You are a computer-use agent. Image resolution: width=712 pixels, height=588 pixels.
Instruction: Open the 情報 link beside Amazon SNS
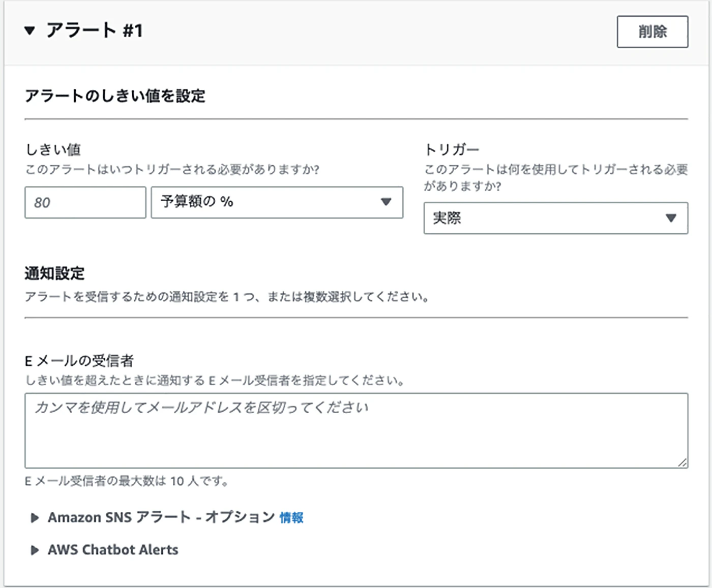[x=291, y=518]
